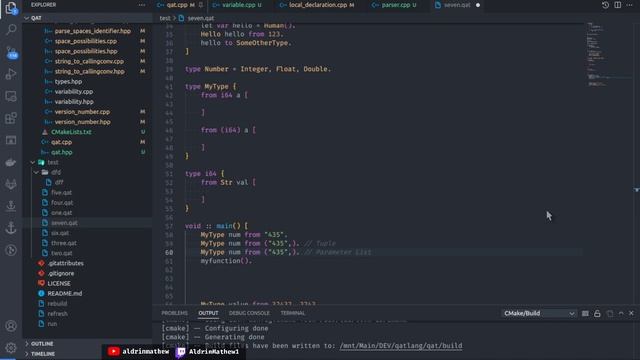Open space_possibilities.cpp file
This screenshot has width=640, height=360.
point(87,41)
